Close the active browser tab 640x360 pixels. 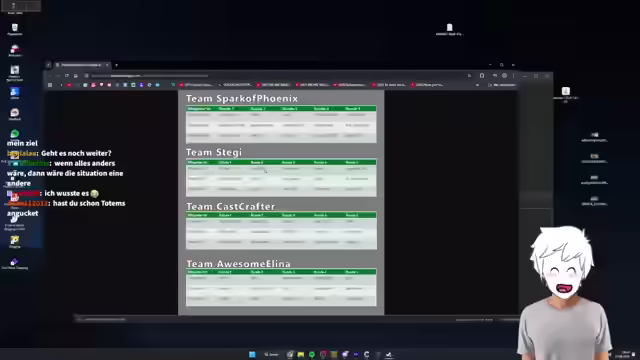tap(107, 65)
